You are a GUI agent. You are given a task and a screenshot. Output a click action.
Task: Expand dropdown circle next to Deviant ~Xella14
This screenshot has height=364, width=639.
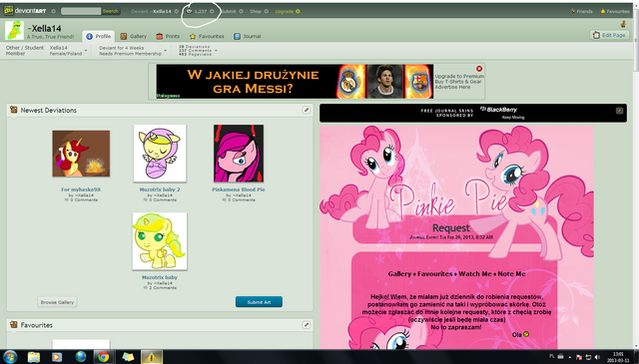[x=177, y=11]
